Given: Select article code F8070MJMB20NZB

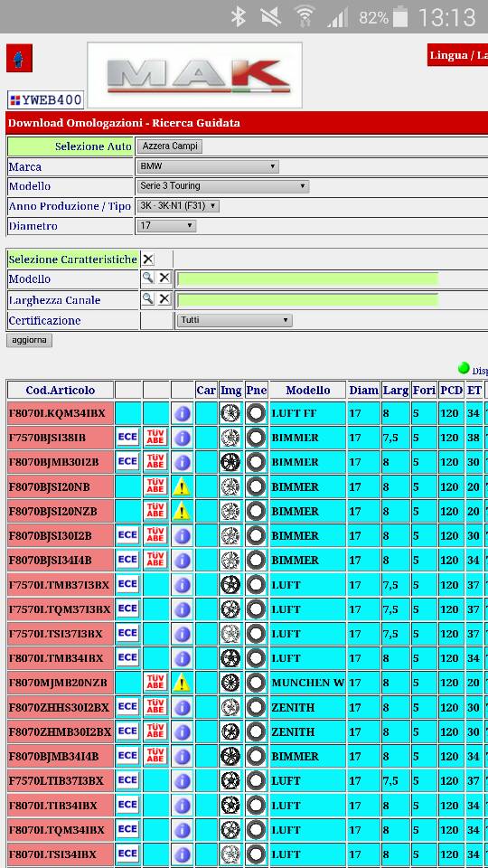Looking at the screenshot, I should pos(61,684).
